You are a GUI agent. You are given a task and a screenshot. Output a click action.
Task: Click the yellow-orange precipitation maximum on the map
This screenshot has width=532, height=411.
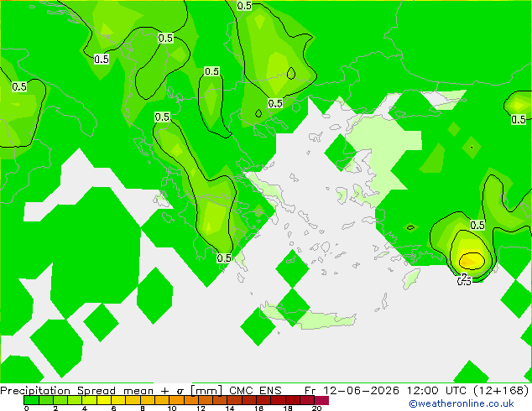click(471, 260)
